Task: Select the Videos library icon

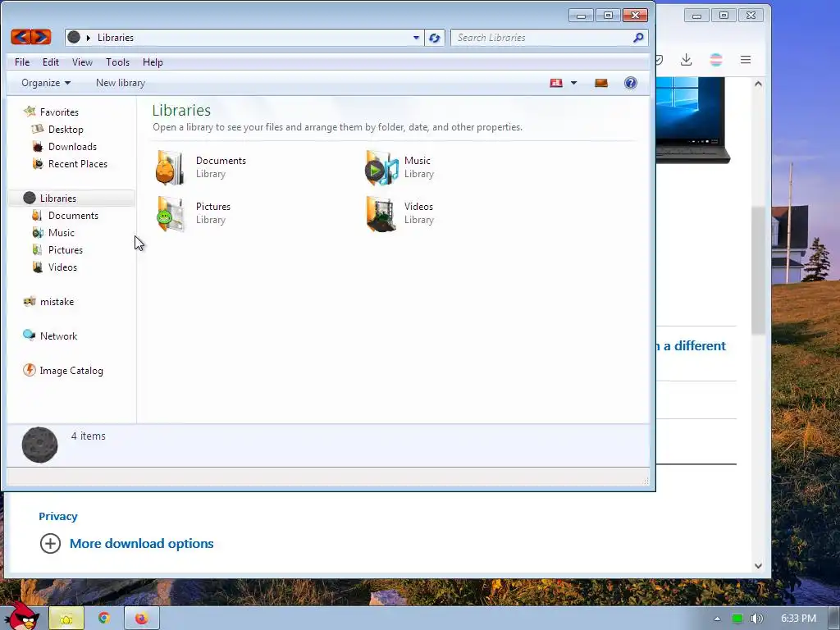Action: [381, 214]
